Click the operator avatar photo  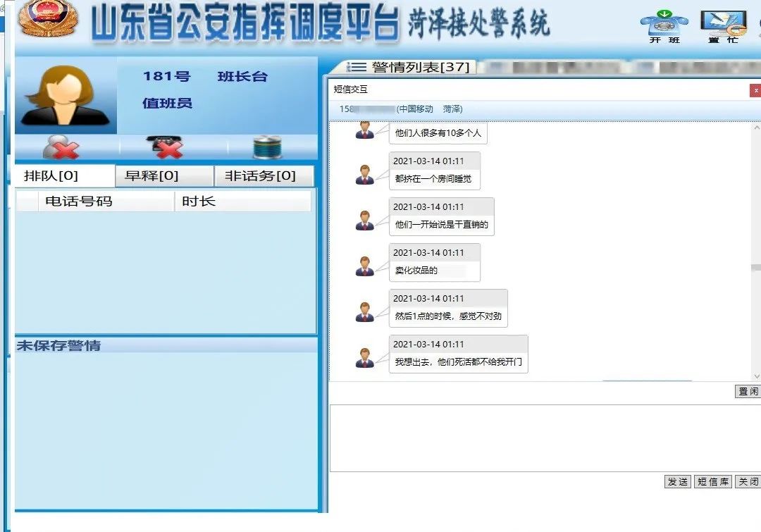[66, 95]
